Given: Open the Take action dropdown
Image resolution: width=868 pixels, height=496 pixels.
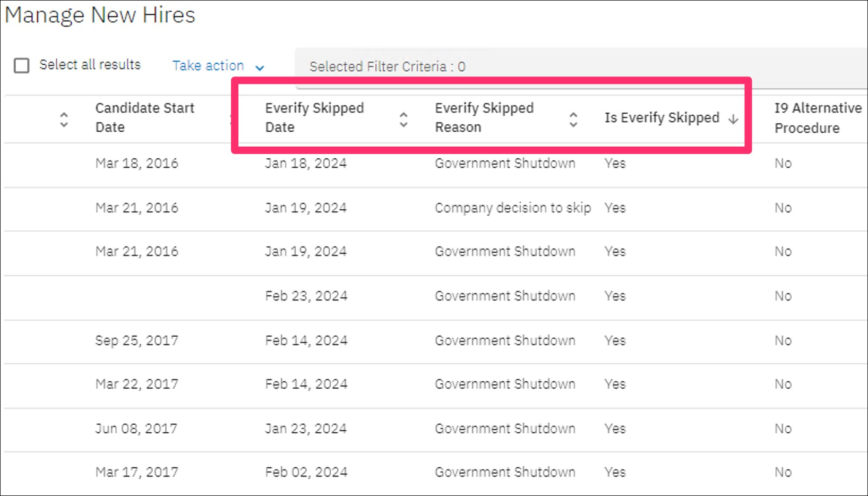Looking at the screenshot, I should 218,66.
